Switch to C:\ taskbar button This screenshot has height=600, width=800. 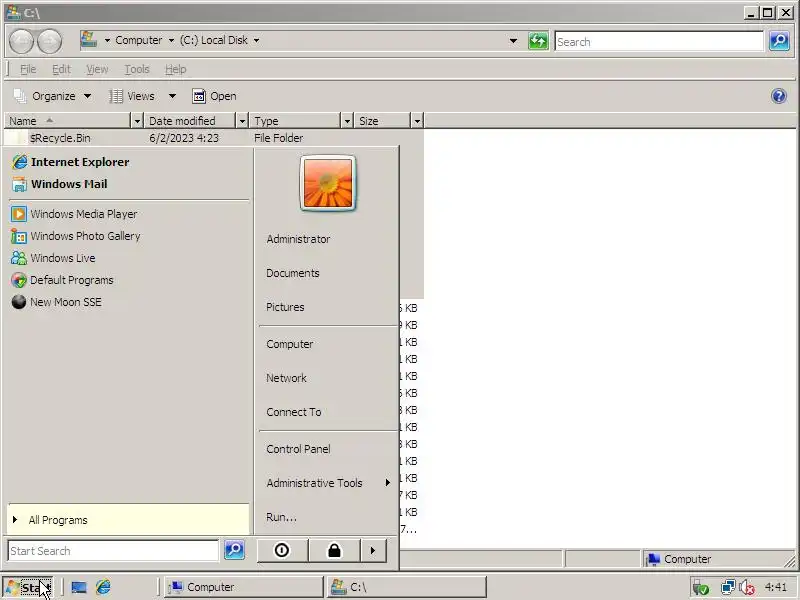click(x=407, y=587)
